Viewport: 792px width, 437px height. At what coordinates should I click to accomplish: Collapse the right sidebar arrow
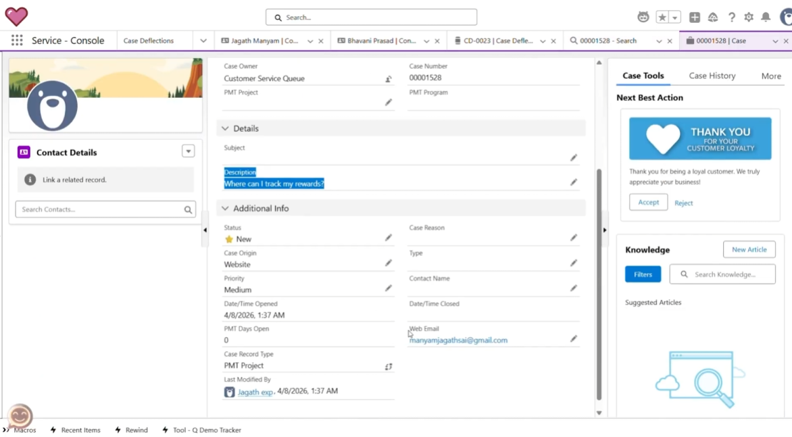605,230
